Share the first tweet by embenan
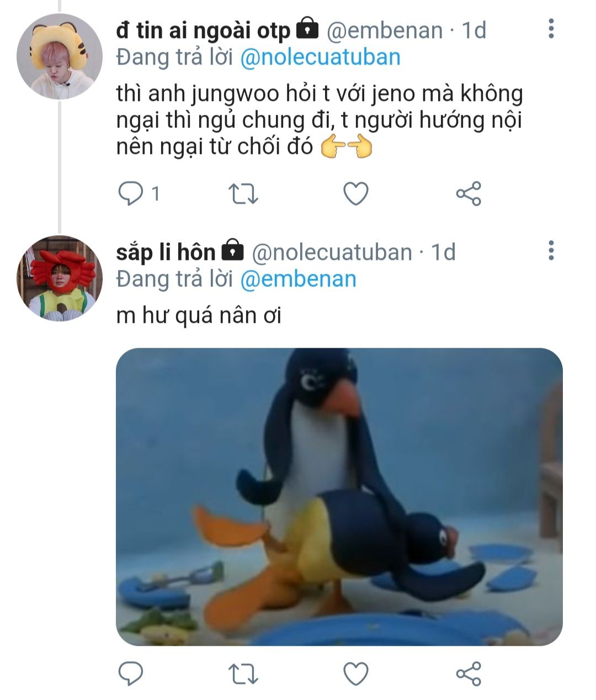596x700 pixels. pos(469,194)
